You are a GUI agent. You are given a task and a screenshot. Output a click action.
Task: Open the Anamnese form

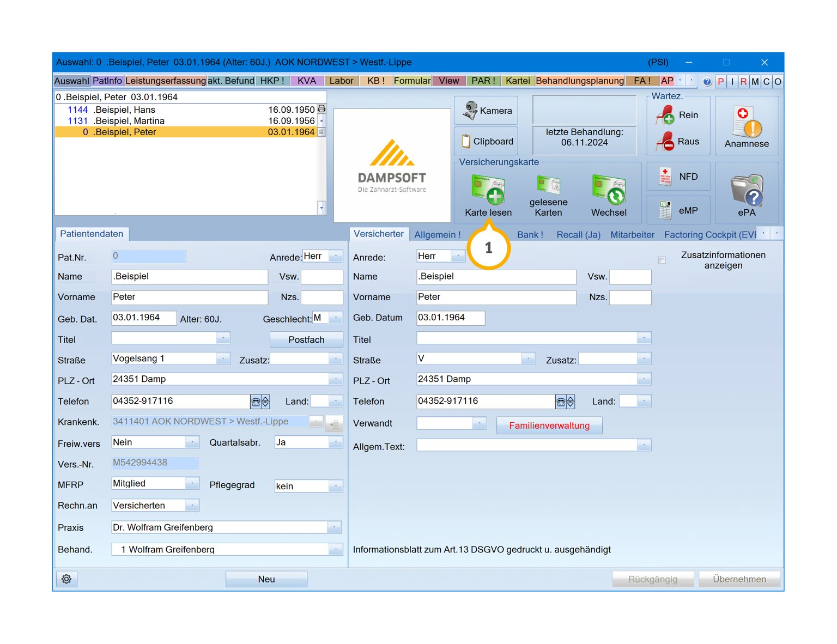[747, 126]
